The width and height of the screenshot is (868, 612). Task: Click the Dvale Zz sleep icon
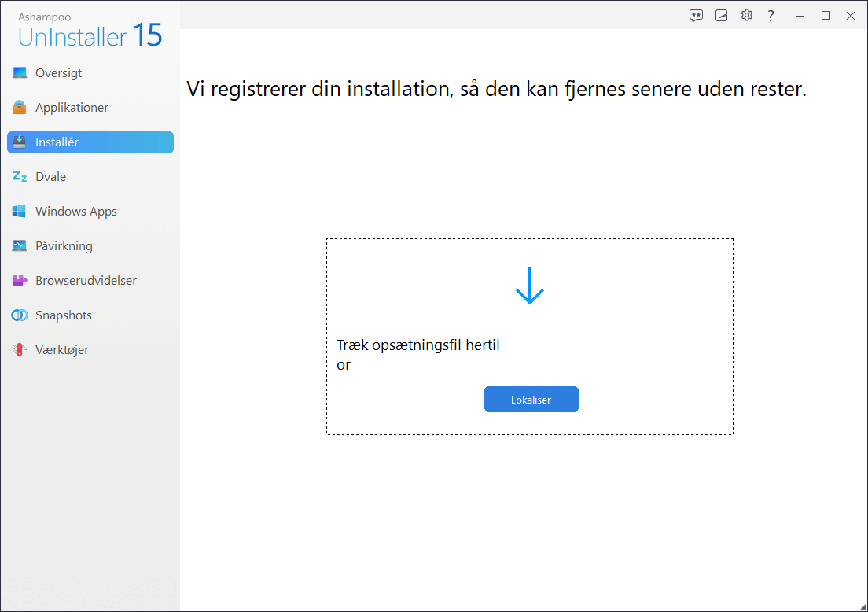click(20, 177)
